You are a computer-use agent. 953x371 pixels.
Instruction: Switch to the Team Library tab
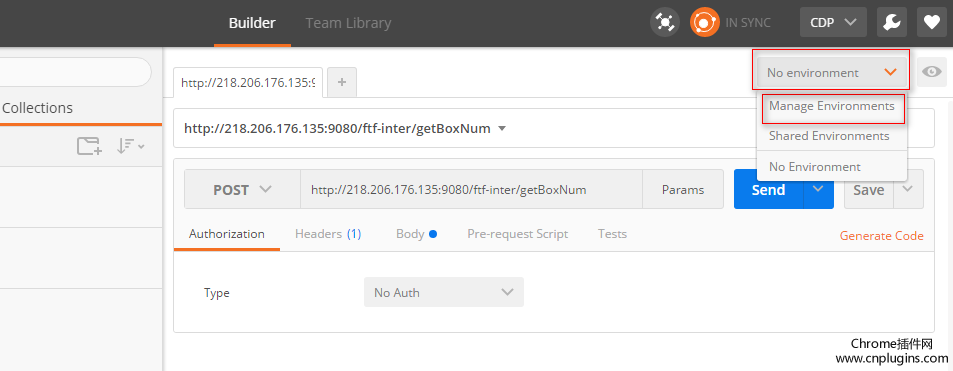(348, 23)
